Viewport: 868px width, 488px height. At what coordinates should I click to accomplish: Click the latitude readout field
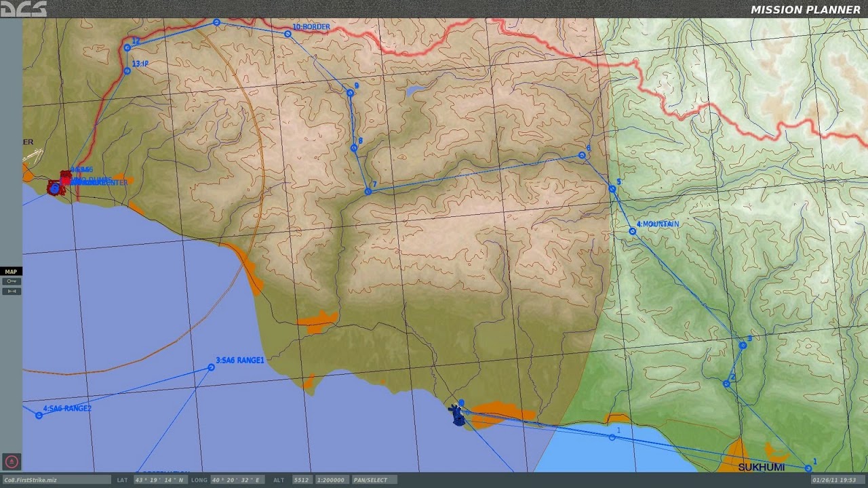click(x=159, y=480)
